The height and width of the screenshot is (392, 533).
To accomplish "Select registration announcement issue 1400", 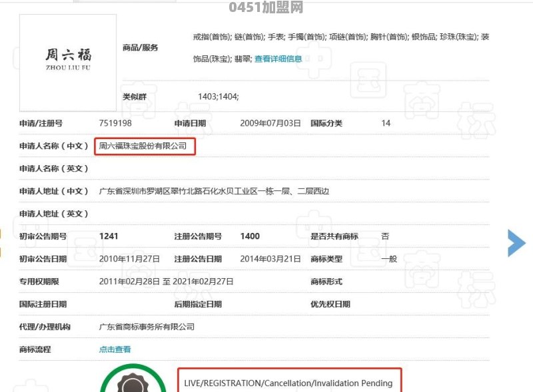I will pos(250,236).
